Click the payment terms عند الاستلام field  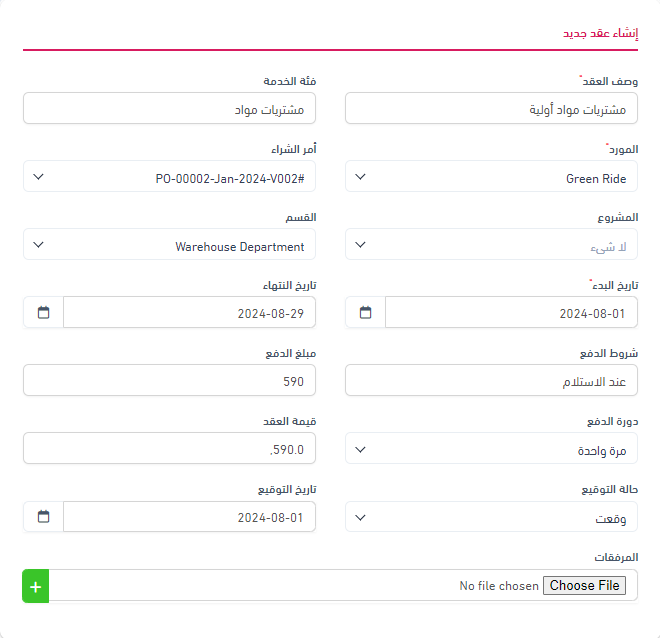pyautogui.click(x=491, y=381)
